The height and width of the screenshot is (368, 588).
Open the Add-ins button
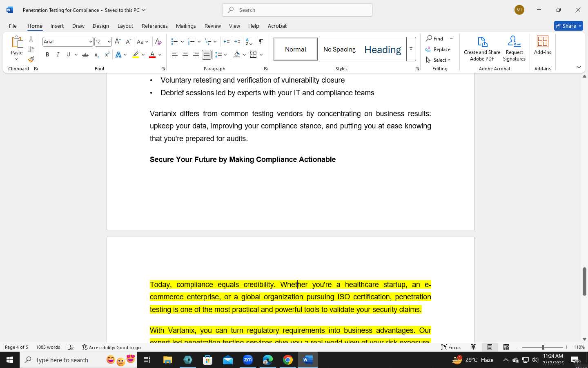coord(543,45)
